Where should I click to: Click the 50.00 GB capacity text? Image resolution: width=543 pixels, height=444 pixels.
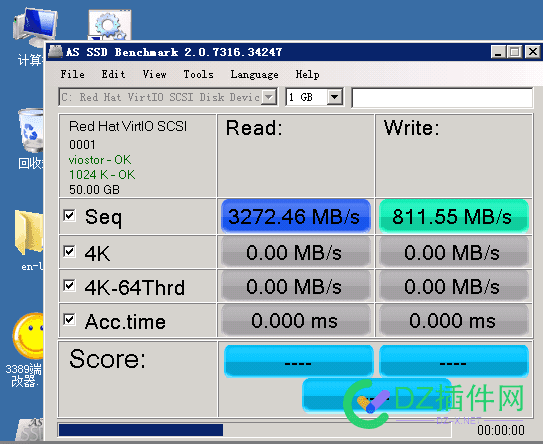(94, 189)
